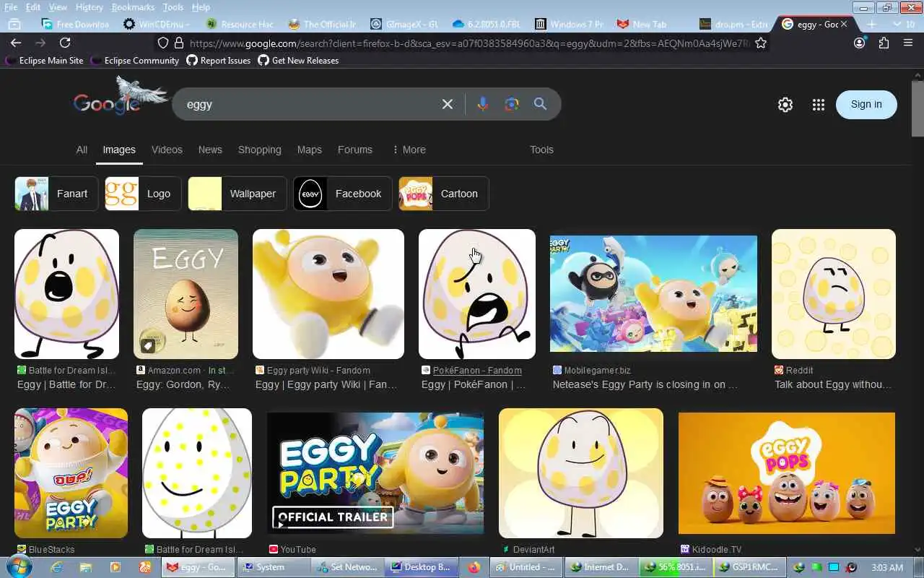Open the Amazon Eggy book cover image
This screenshot has width=924, height=578.
186,294
